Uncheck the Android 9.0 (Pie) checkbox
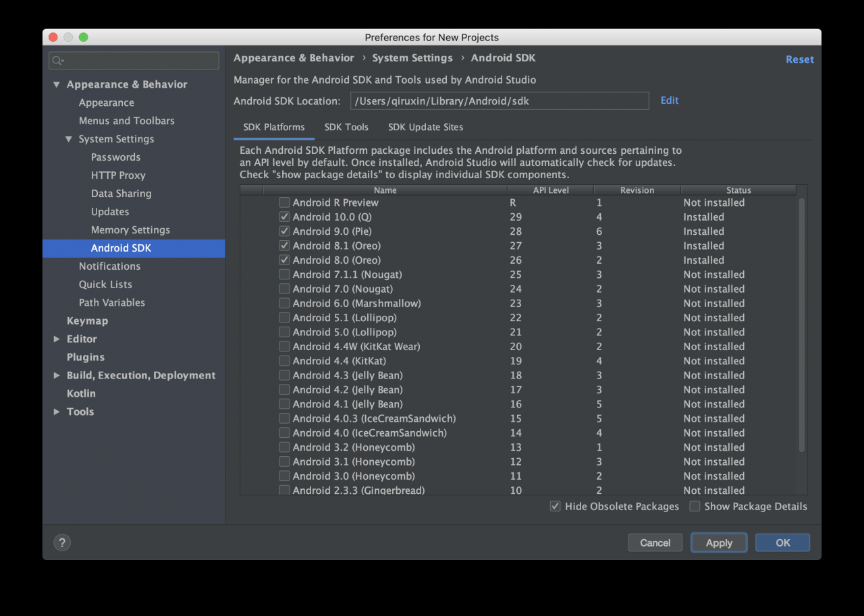This screenshot has width=864, height=616. click(284, 231)
